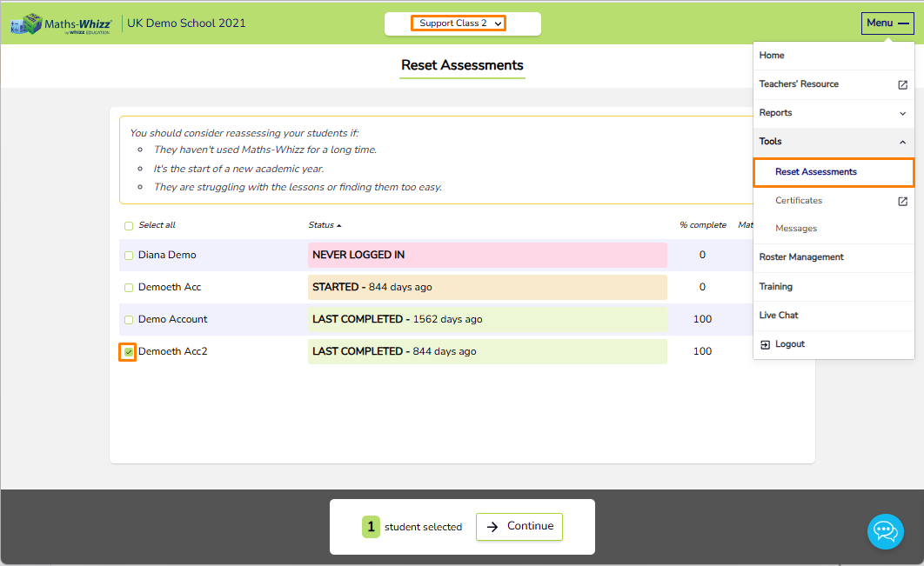Open Home in the menu

click(834, 56)
